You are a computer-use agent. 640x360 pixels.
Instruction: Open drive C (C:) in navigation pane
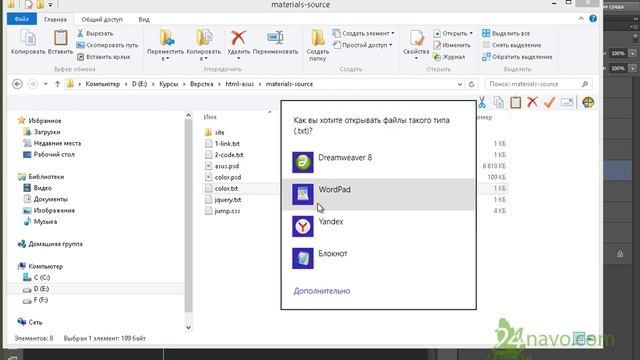pos(37,278)
